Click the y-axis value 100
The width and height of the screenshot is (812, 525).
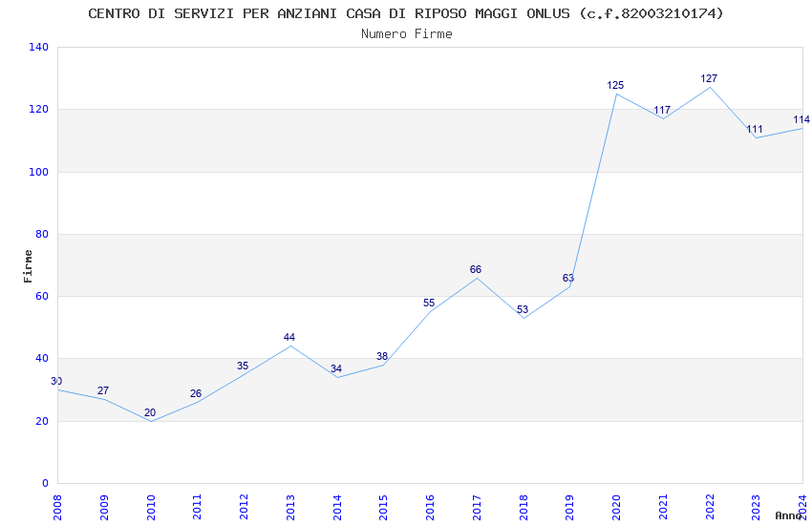coord(39,172)
